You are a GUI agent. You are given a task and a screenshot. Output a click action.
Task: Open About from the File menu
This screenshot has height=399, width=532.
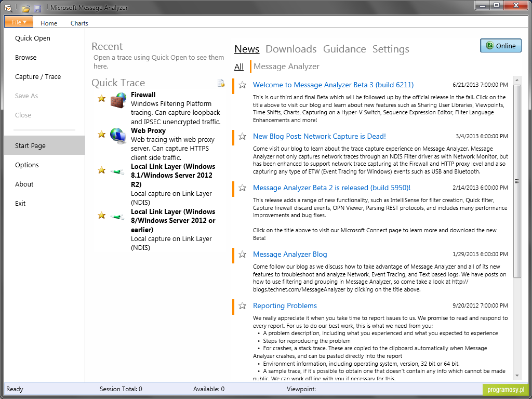[45, 184]
